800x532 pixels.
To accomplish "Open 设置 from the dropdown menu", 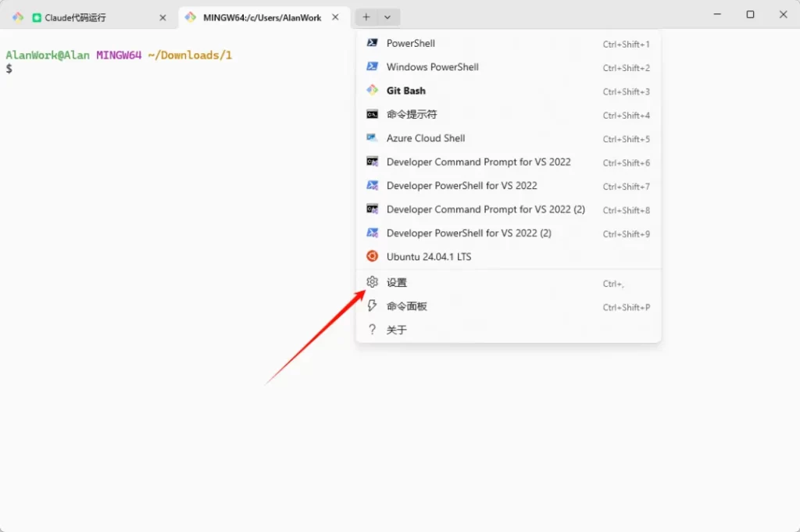I will click(508, 282).
